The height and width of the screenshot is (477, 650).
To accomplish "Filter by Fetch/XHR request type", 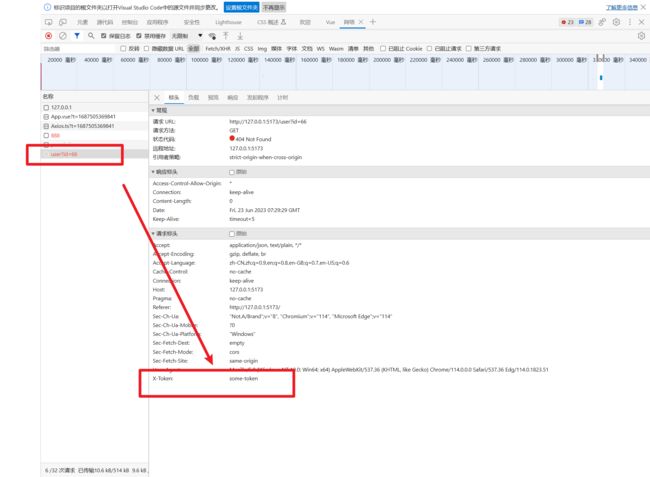I will coord(218,48).
